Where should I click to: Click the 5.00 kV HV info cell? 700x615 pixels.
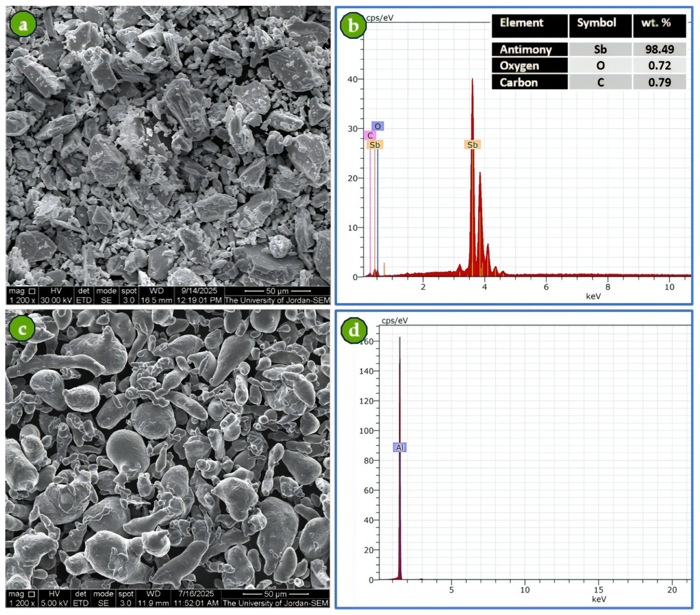(x=54, y=603)
